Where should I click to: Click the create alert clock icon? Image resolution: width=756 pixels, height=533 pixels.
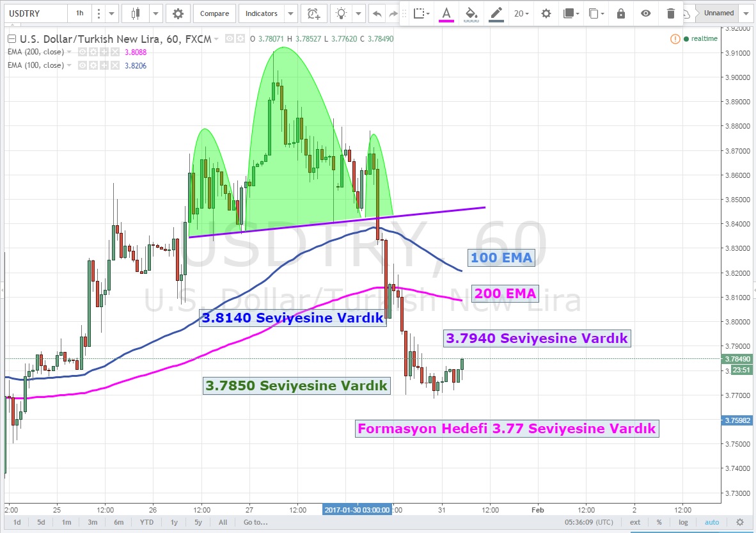click(313, 13)
